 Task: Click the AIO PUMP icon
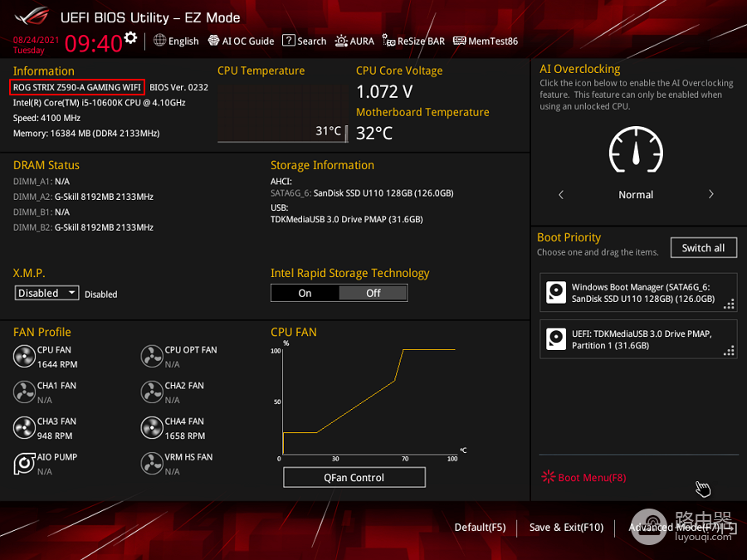click(24, 463)
